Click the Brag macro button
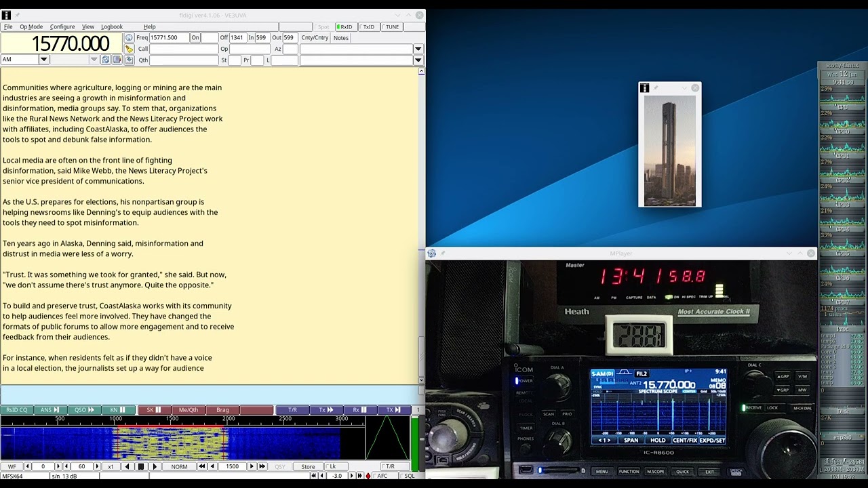Viewport: 868px width, 488px height. click(x=222, y=410)
